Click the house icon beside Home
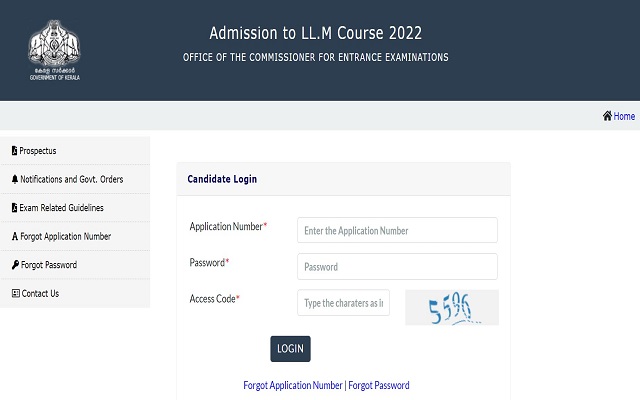The width and height of the screenshot is (640, 400). [x=607, y=116]
